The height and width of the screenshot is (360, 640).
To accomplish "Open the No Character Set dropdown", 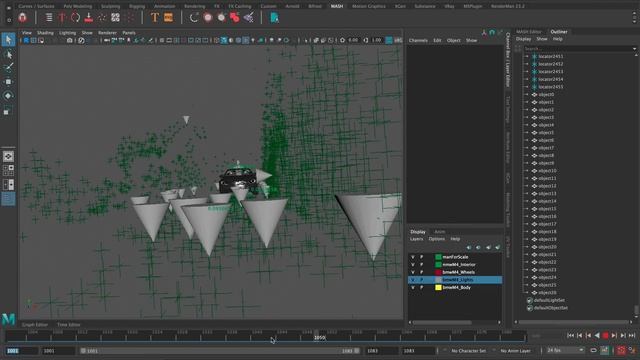I will pos(468,351).
